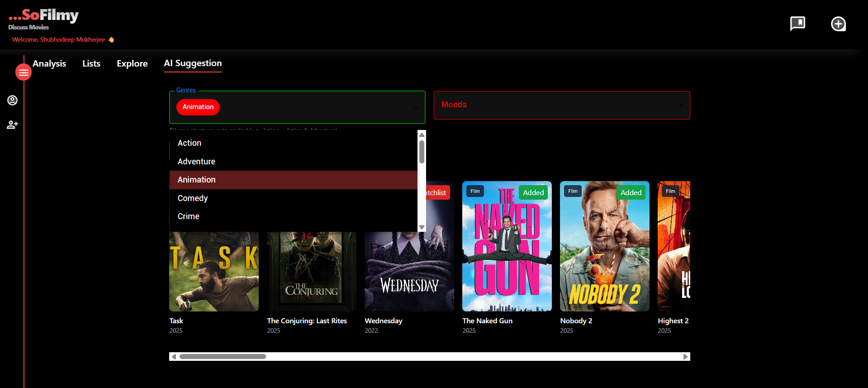The height and width of the screenshot is (388, 868).
Task: Click The Naked Gun title text
Action: pyautogui.click(x=488, y=321)
